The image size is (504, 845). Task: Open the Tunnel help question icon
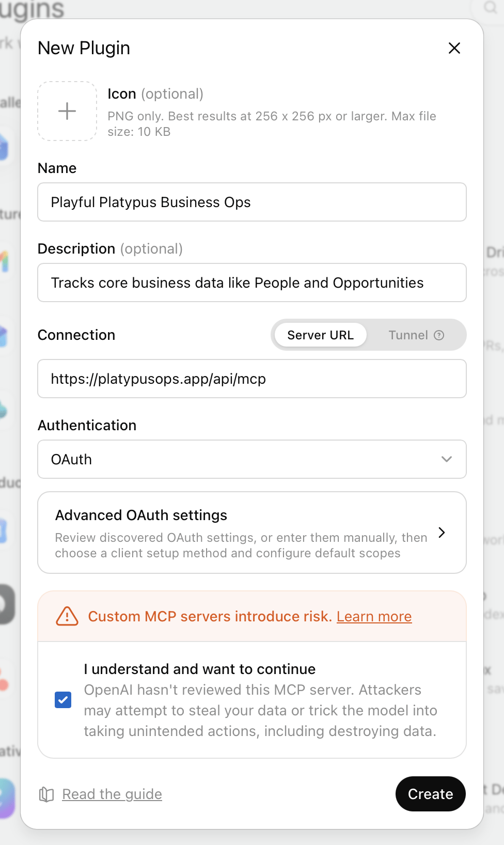click(439, 335)
